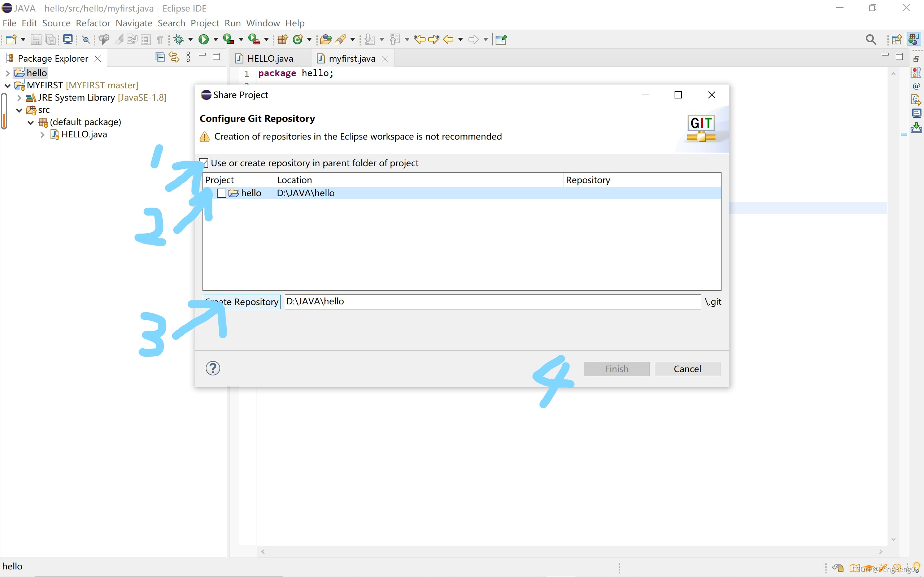The width and height of the screenshot is (924, 577).
Task: Click the toolbar search magnifier icon
Action: [x=871, y=39]
